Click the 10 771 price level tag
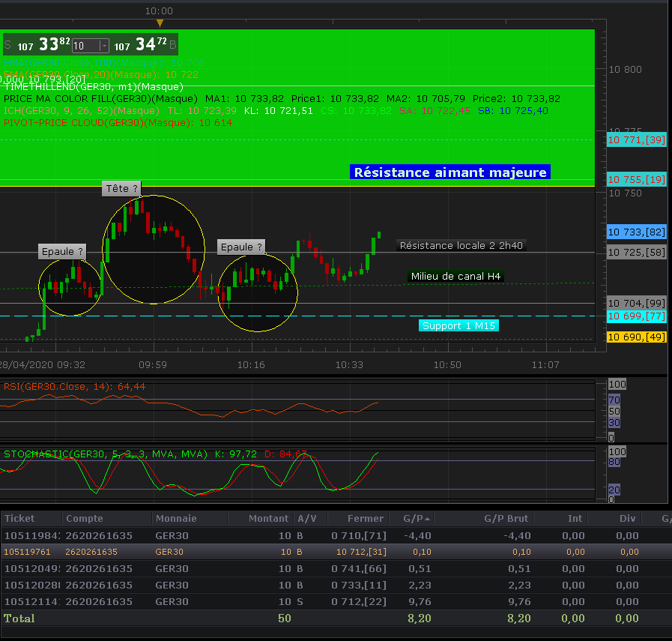The width and height of the screenshot is (672, 641). click(x=636, y=140)
